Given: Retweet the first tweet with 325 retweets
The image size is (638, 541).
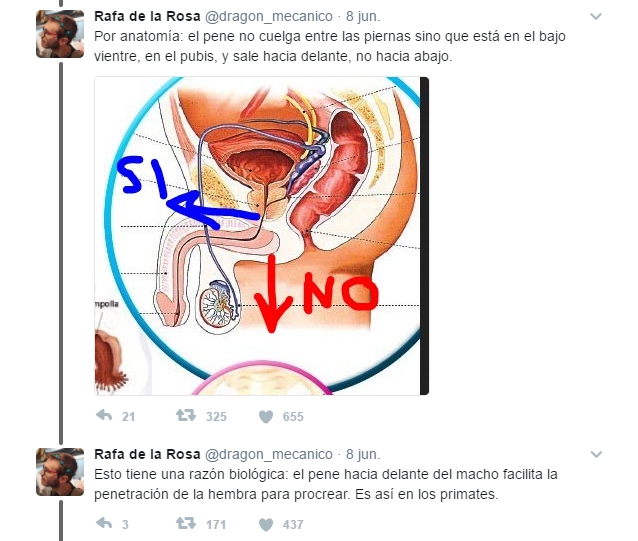Looking at the screenshot, I should coord(186,416).
